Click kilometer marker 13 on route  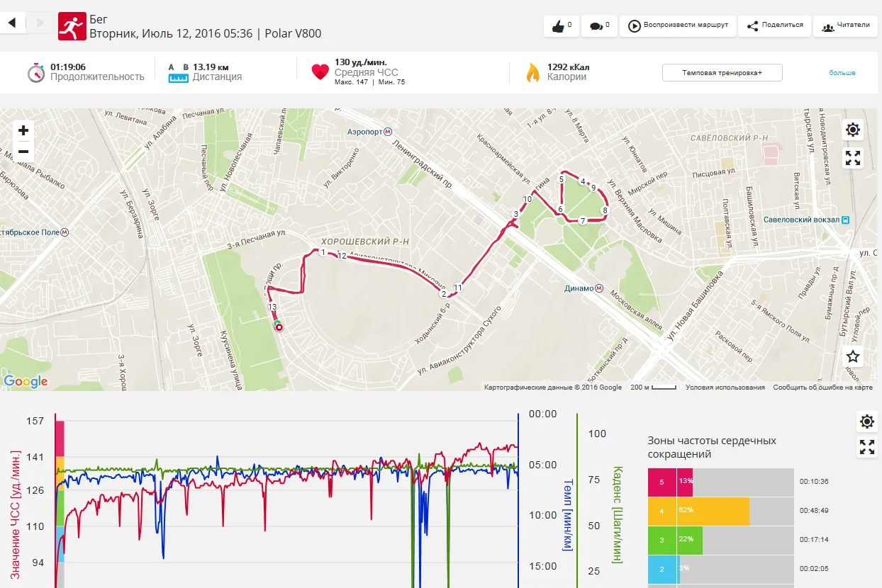(272, 307)
